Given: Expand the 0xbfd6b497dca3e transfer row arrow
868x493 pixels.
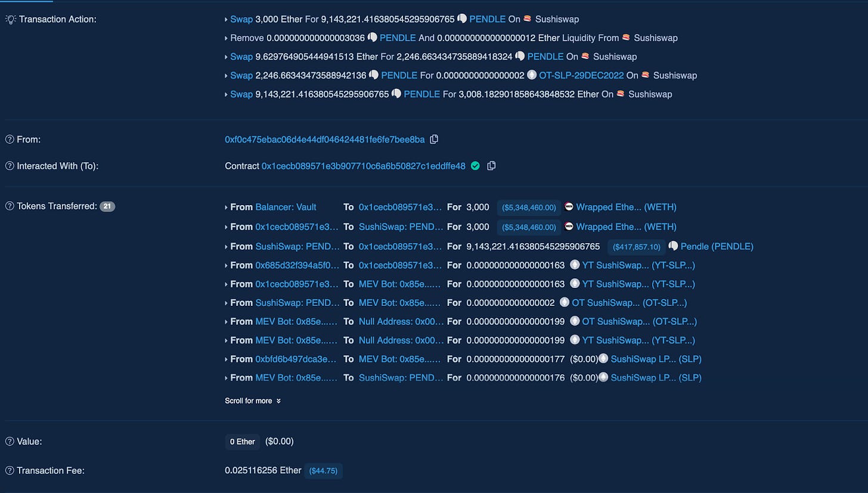Looking at the screenshot, I should pyautogui.click(x=227, y=359).
